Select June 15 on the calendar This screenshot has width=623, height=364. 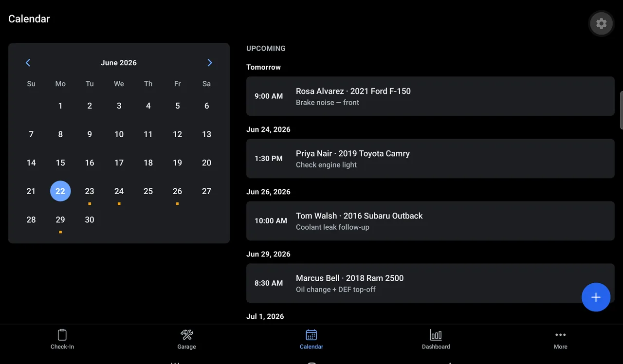[60, 163]
